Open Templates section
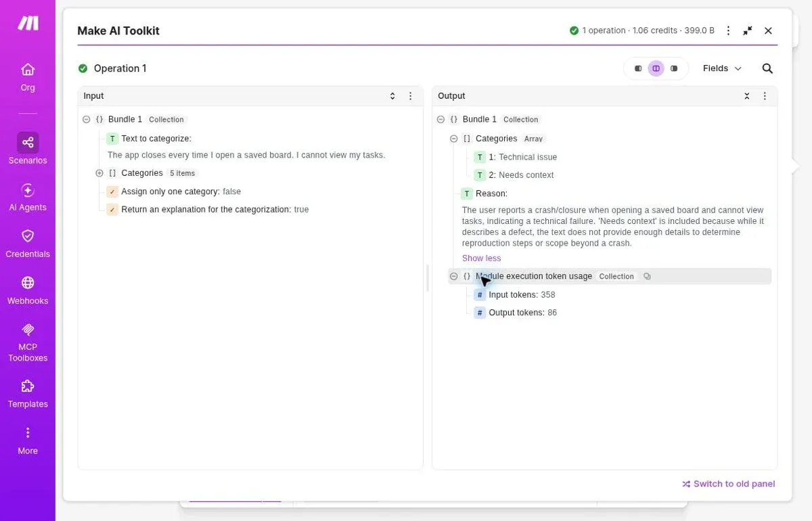Screen dimensions: 812x521 (28, 394)
